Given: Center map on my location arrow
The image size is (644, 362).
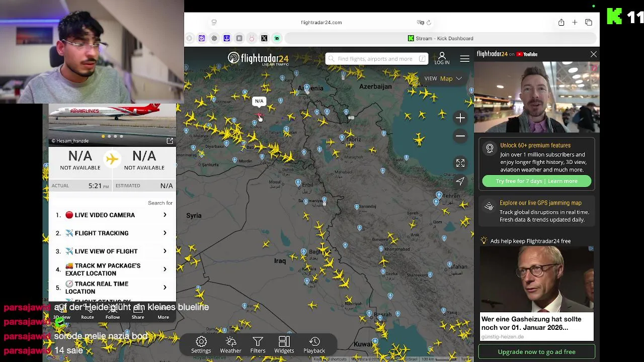Looking at the screenshot, I should tap(460, 182).
